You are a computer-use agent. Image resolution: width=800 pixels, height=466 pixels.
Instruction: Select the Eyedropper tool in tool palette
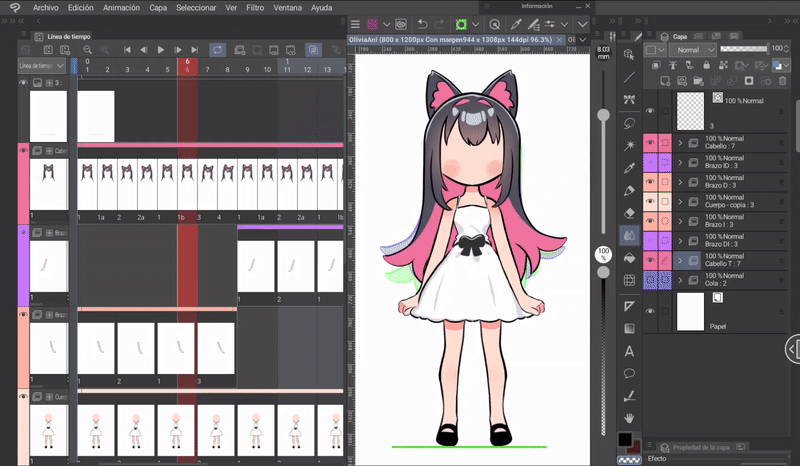pyautogui.click(x=629, y=168)
